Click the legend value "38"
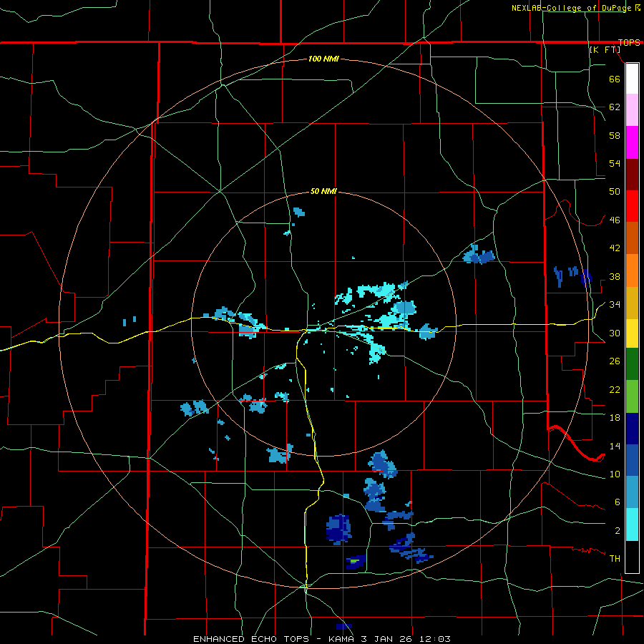 click(x=615, y=276)
